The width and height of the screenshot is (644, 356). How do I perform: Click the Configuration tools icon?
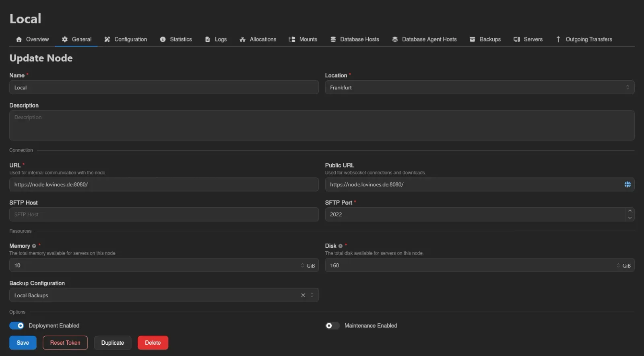click(107, 39)
